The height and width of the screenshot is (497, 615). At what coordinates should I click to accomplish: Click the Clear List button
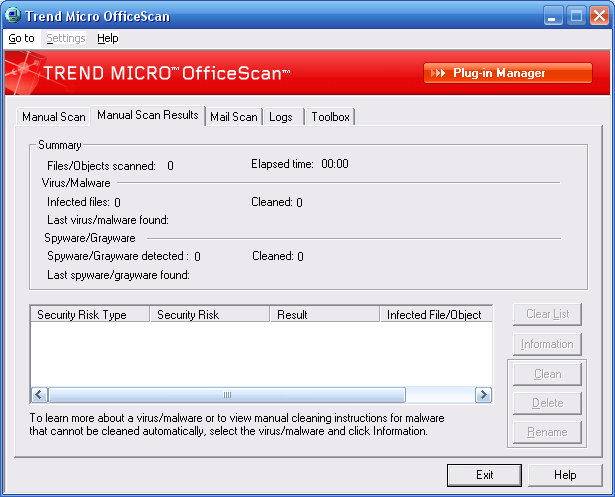pyautogui.click(x=548, y=314)
